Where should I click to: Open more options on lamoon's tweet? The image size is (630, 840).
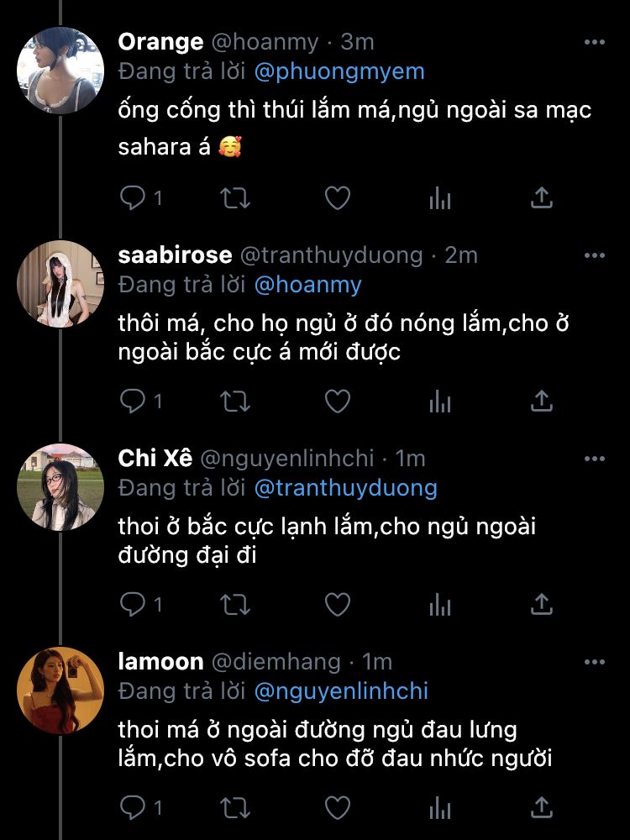click(x=594, y=662)
